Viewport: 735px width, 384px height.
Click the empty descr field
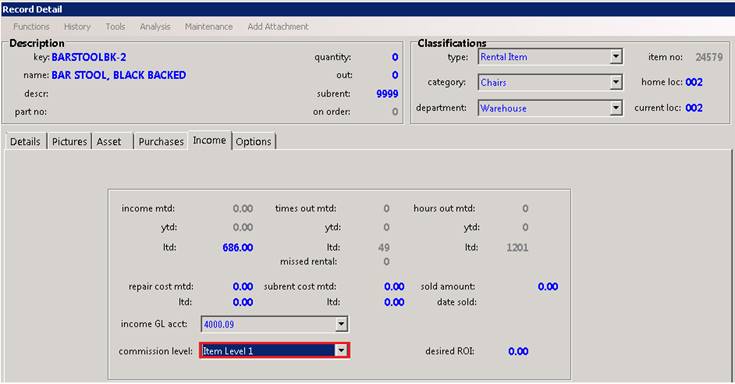point(119,94)
